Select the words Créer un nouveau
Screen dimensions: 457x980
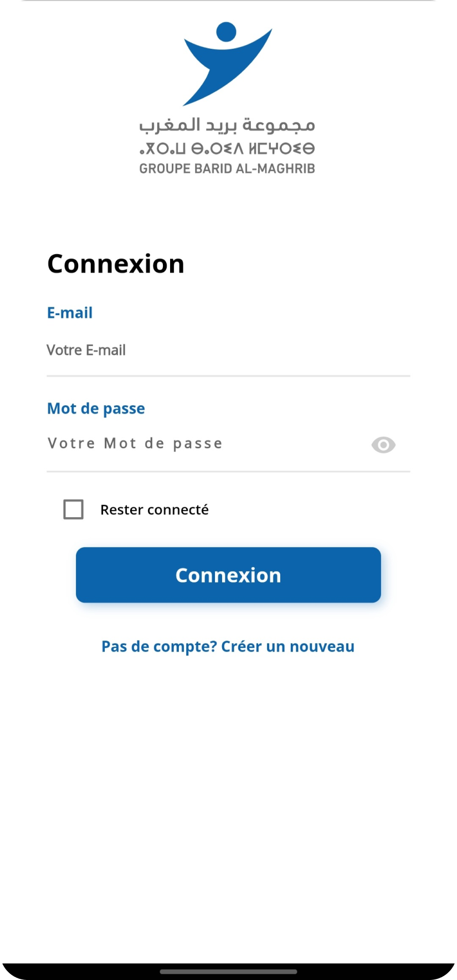click(287, 647)
